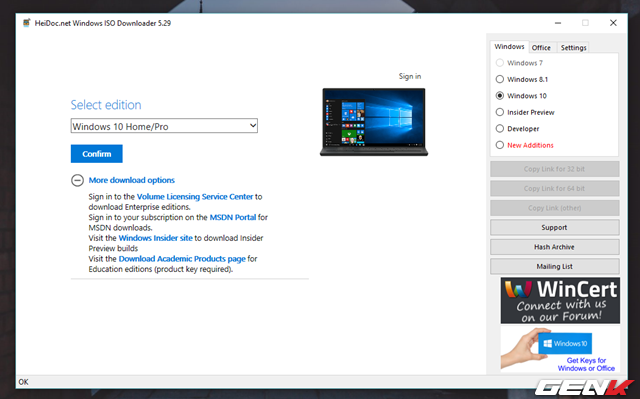This screenshot has width=640, height=399.
Task: Click the HeiDoc app icon in title bar
Action: [x=27, y=23]
